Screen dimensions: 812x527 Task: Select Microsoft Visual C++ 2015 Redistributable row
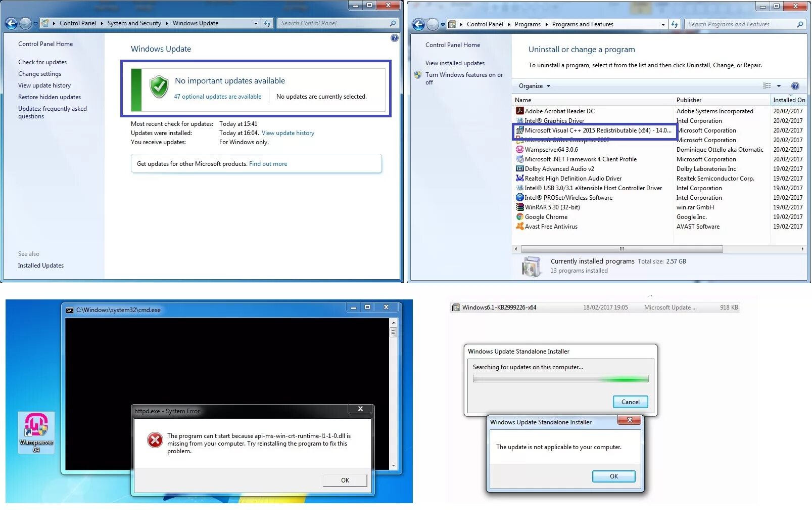pos(594,130)
